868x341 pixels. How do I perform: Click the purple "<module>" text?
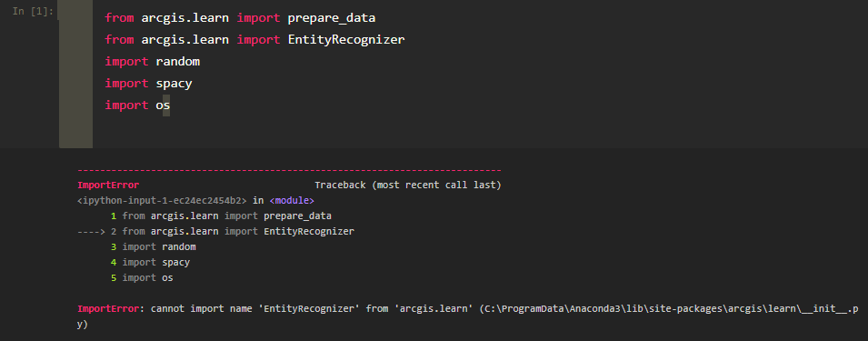[x=292, y=200]
